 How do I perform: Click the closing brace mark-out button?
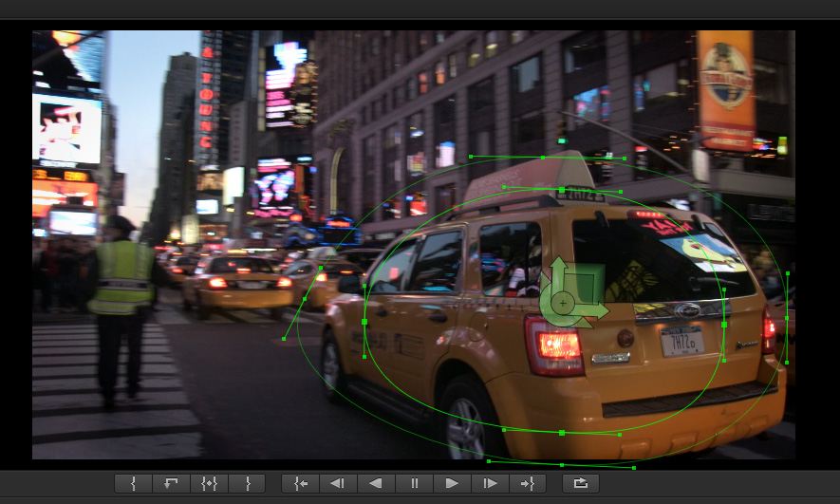click(x=247, y=483)
